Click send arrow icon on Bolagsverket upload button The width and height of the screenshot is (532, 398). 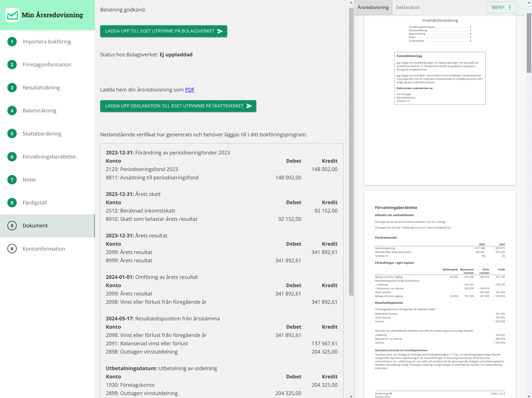[x=220, y=31]
